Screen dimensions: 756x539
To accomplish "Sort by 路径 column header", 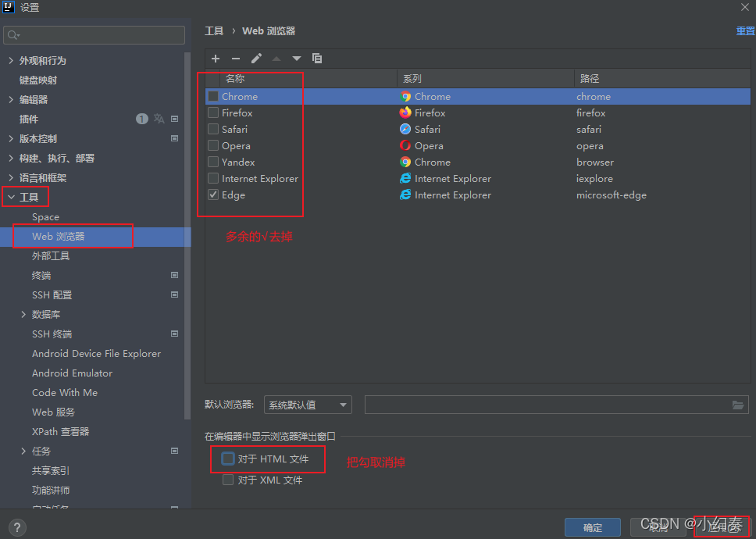I will (662, 78).
